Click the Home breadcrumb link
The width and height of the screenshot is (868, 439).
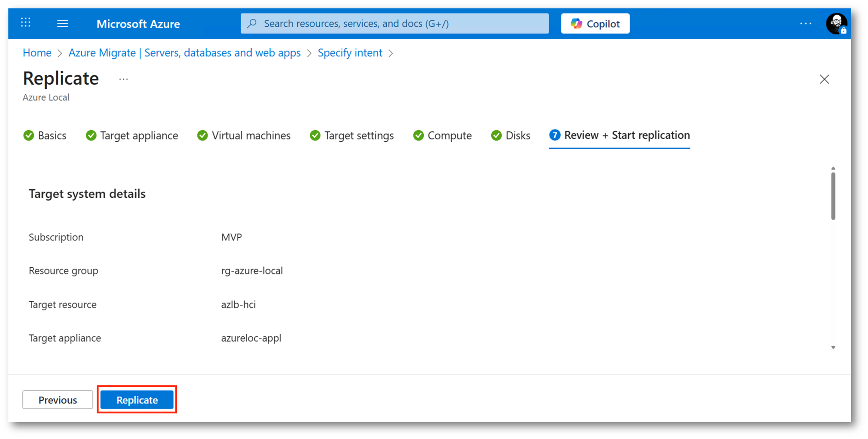[37, 53]
